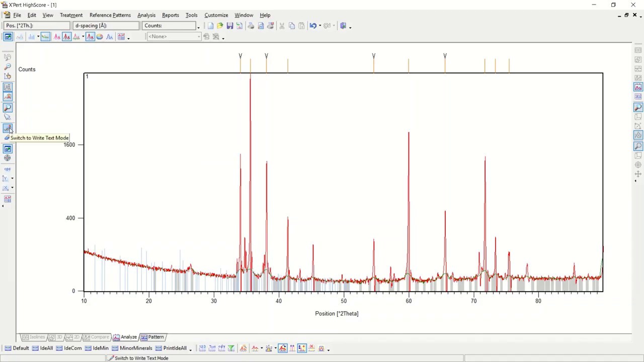Toggle the axis scaling icon in left toolbar
Screen dimensions: 644x362
point(8,87)
